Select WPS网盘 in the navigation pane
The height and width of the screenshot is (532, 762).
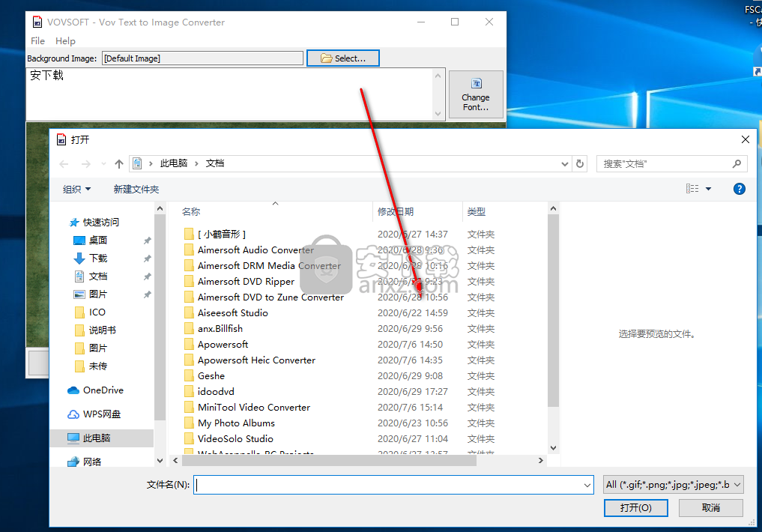pyautogui.click(x=101, y=414)
